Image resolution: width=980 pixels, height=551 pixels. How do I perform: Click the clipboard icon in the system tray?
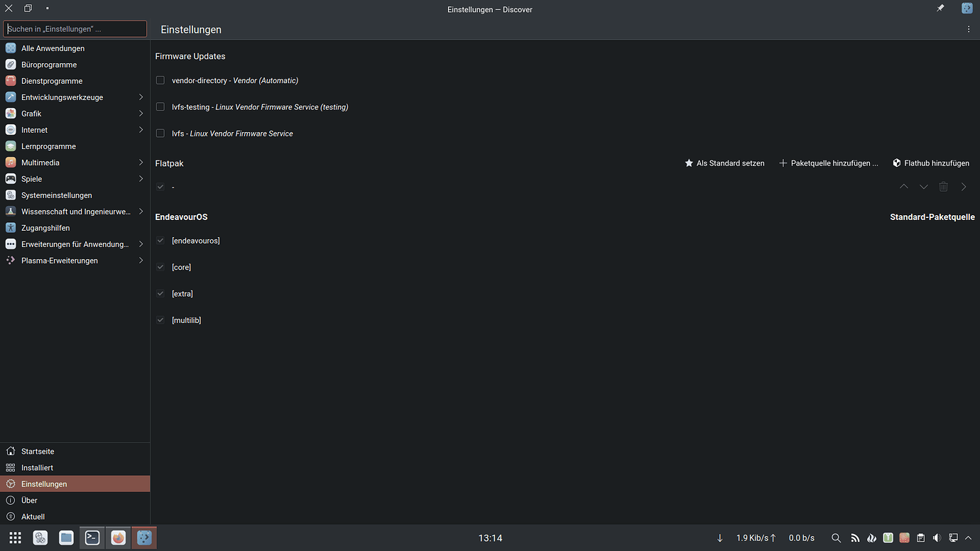(920, 538)
